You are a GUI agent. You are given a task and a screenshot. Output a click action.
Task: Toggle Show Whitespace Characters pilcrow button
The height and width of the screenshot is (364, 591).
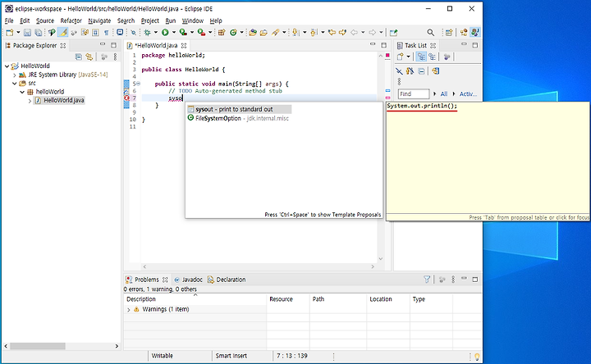click(x=106, y=33)
